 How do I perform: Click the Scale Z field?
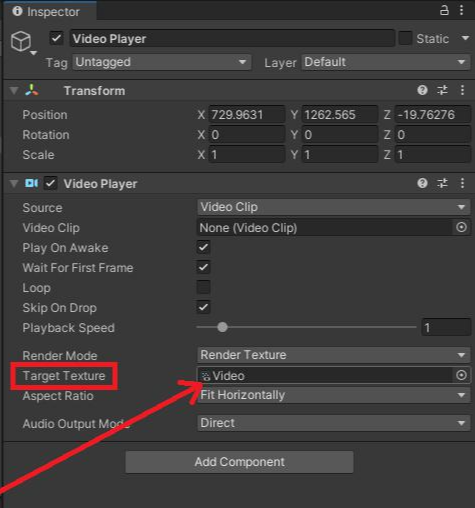tap(433, 155)
